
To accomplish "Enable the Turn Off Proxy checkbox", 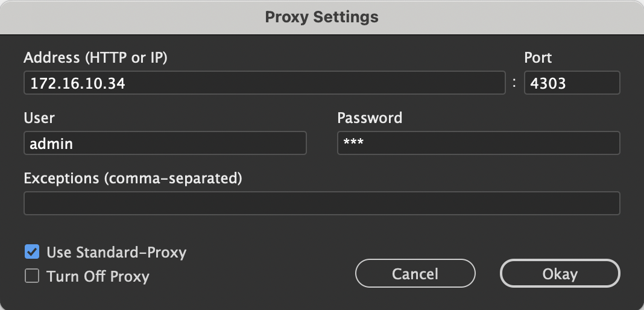I will pos(32,277).
